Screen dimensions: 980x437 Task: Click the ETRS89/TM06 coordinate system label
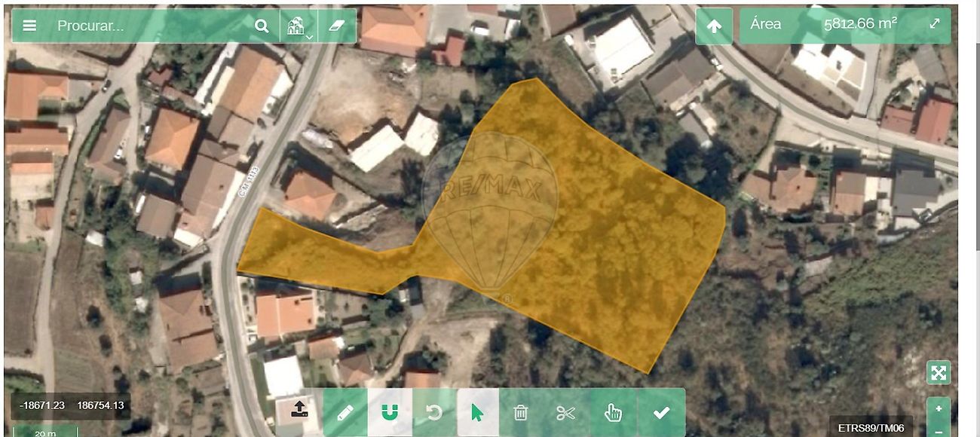[871, 428]
